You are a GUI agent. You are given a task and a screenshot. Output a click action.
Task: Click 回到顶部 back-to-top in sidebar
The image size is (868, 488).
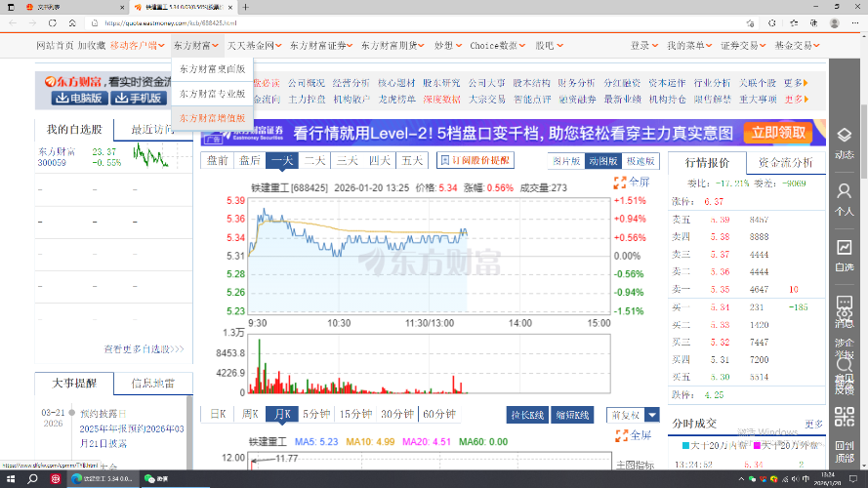(x=844, y=451)
